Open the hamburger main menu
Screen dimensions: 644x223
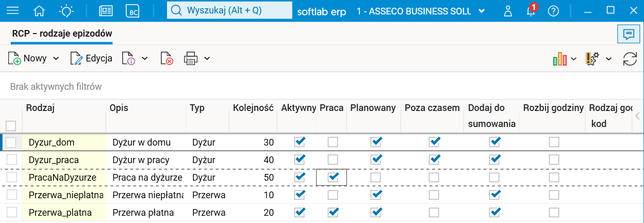coord(11,11)
